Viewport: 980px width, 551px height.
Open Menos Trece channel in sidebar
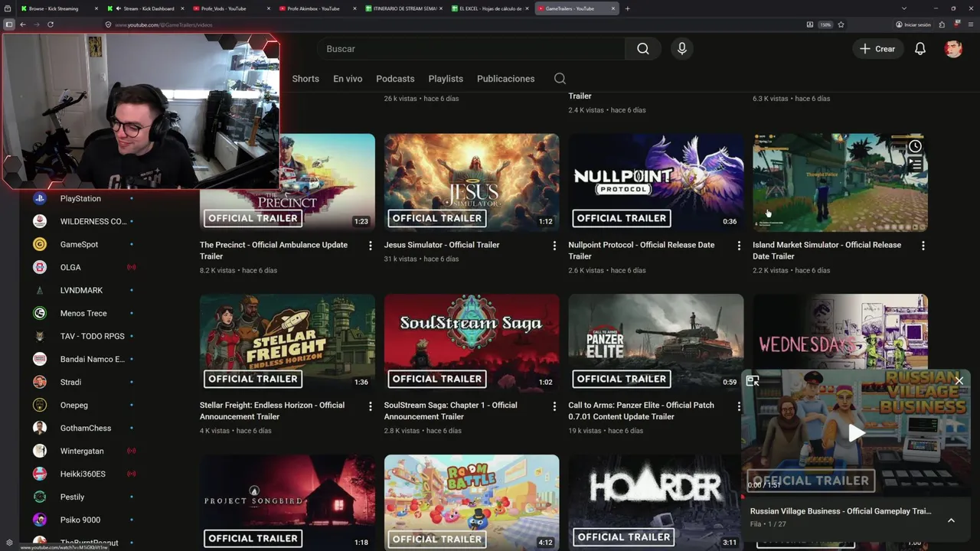84,313
